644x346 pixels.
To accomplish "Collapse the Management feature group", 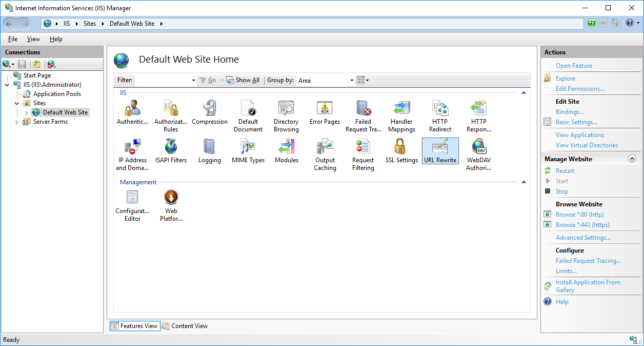I will (x=524, y=182).
